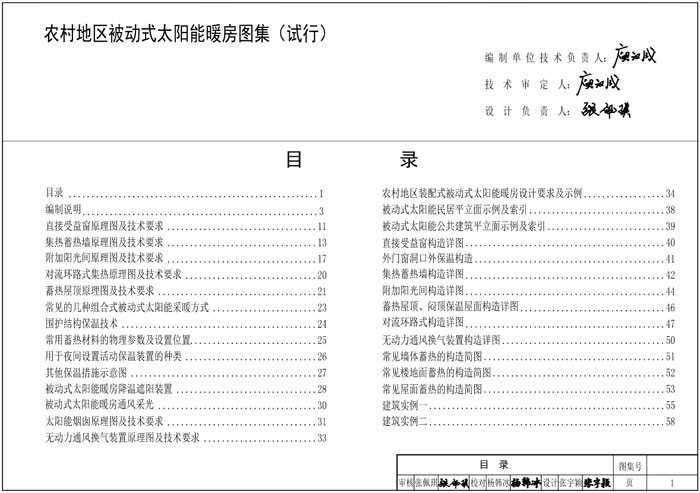The width and height of the screenshot is (700, 493).
Task: Click 无动力通风换气装置原理图及技术要求 entry
Action: 186,438
